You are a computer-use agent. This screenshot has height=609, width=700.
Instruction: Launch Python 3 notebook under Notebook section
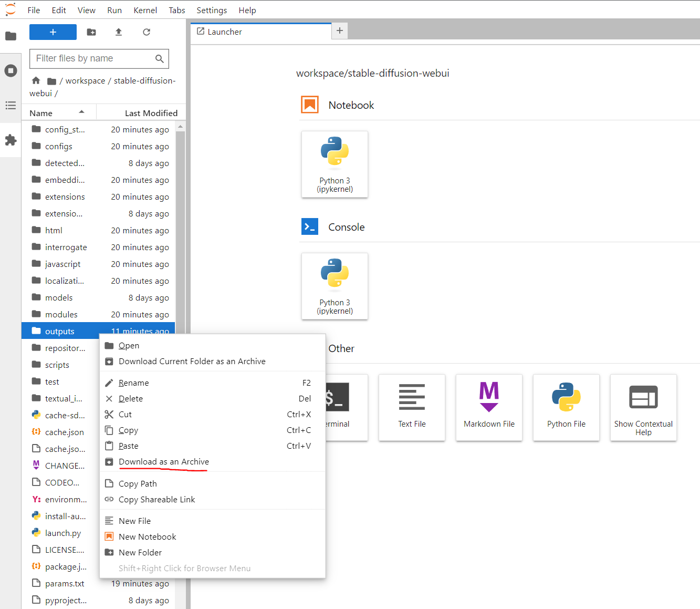point(335,164)
